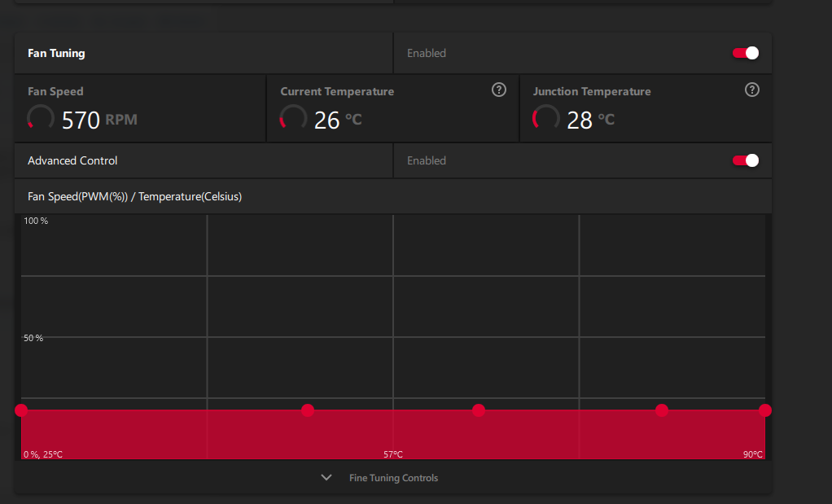Toggle the Fan Tuning switch off
The height and width of the screenshot is (504, 832).
click(746, 53)
